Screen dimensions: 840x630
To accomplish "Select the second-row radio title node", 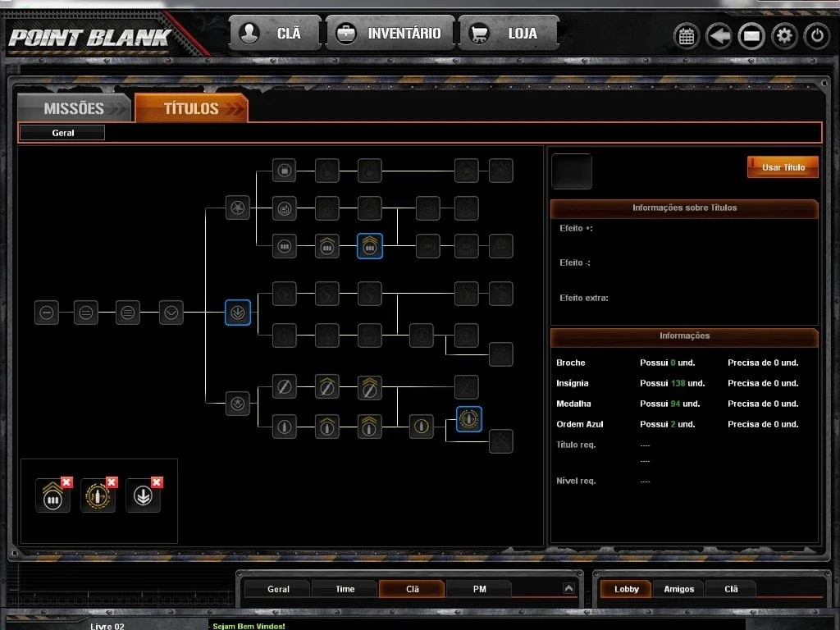I will [x=285, y=208].
